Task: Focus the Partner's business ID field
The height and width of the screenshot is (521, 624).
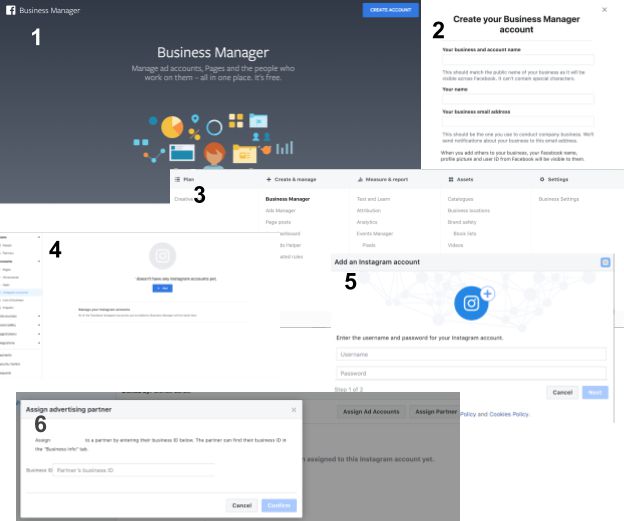Action: (x=134, y=470)
